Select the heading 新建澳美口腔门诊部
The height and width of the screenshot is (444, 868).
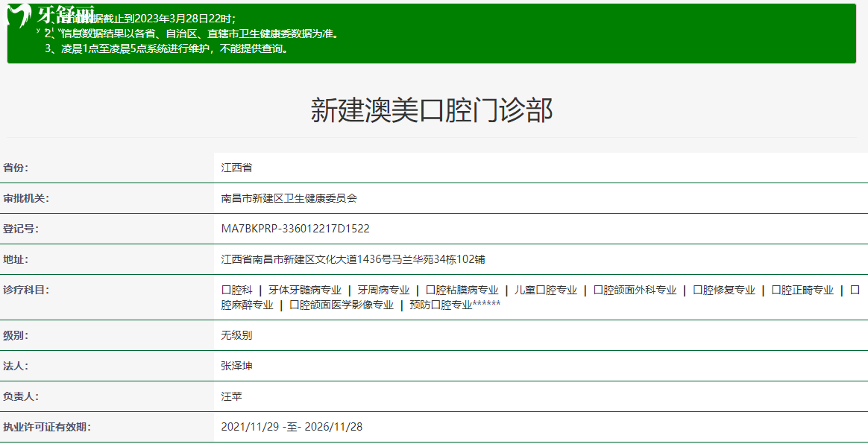pyautogui.click(x=432, y=110)
